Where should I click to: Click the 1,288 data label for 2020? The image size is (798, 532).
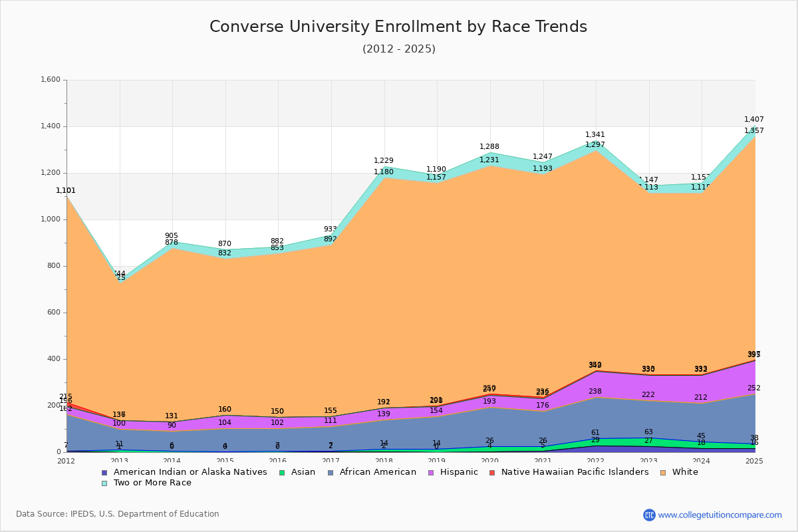pyautogui.click(x=489, y=146)
